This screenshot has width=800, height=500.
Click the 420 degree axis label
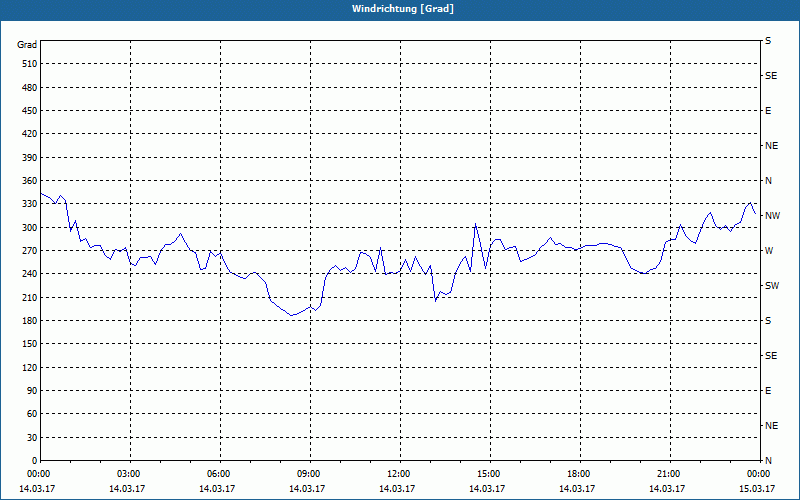[x=29, y=134]
